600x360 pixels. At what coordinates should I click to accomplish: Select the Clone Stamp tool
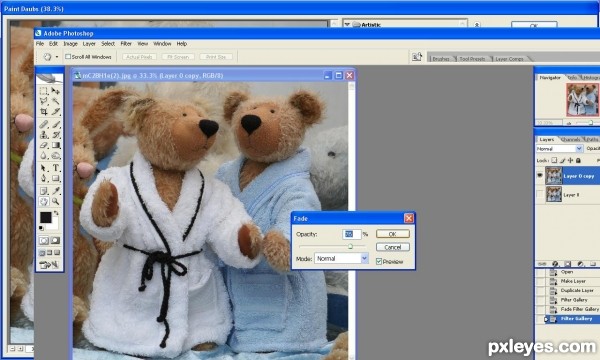pyautogui.click(x=44, y=135)
